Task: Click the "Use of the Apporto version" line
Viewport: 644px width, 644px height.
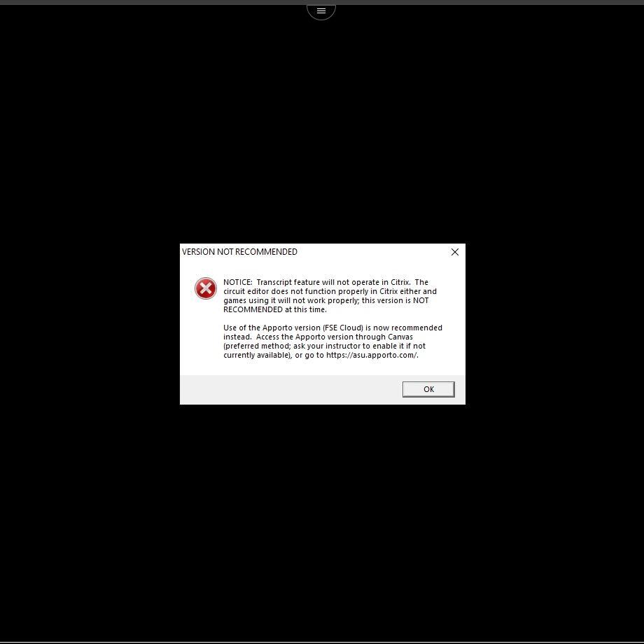Action: [272, 328]
